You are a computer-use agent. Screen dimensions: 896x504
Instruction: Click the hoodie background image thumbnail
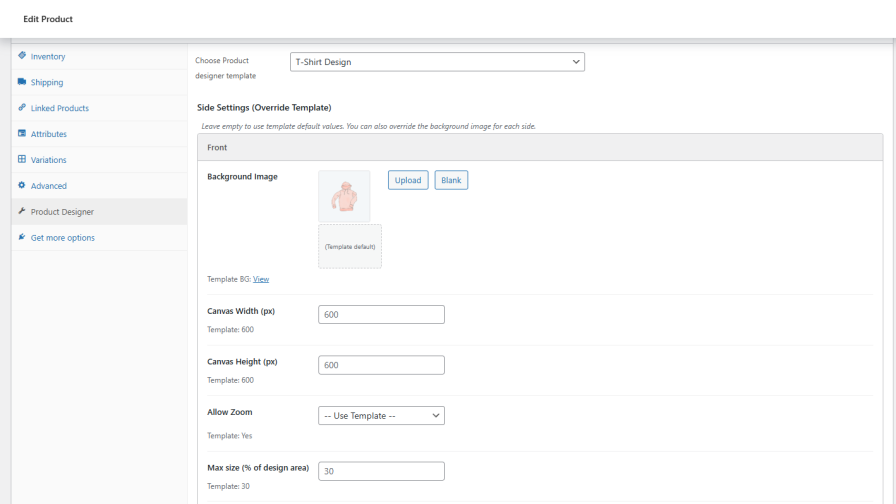coord(344,196)
